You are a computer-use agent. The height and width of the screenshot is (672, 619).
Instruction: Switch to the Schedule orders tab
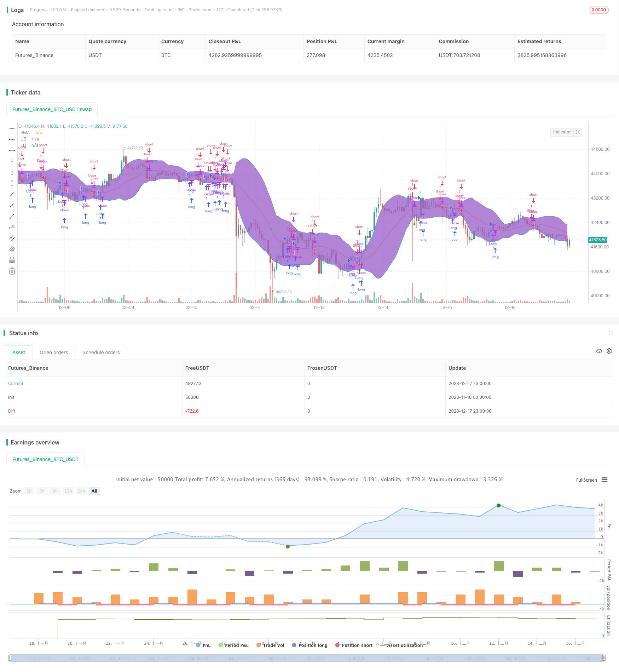pos(101,352)
